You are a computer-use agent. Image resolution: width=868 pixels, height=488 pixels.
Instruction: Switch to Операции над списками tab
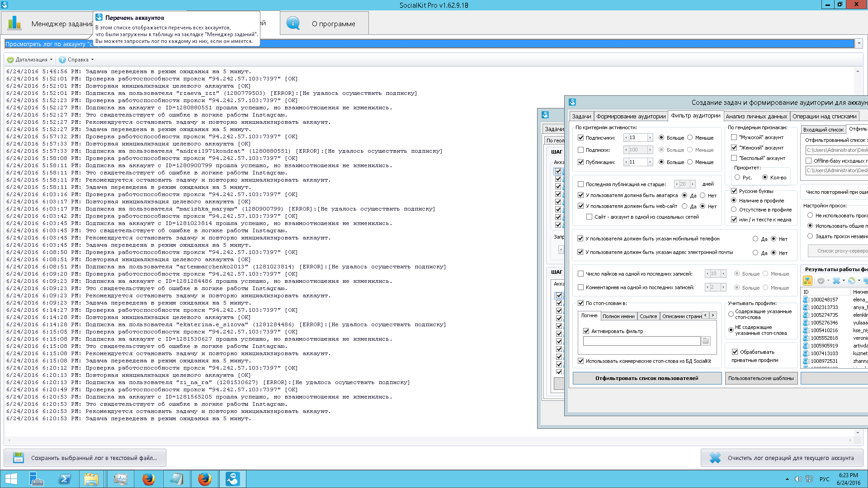pos(824,117)
